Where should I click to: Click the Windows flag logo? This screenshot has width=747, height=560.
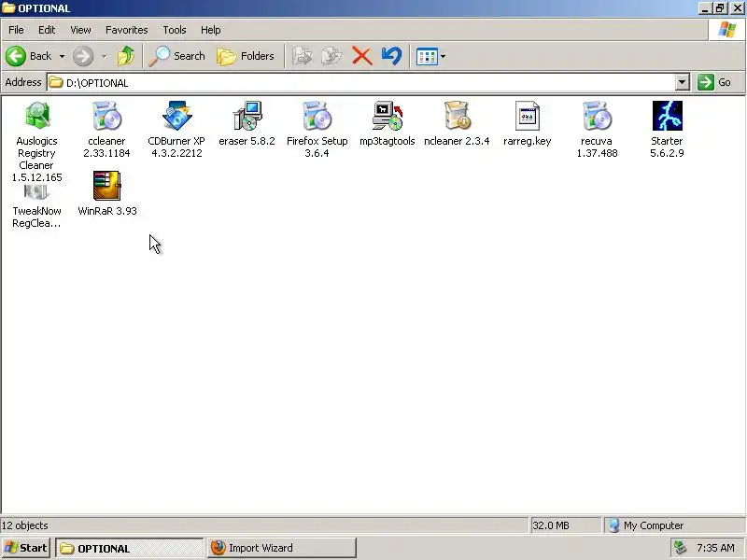click(x=727, y=30)
